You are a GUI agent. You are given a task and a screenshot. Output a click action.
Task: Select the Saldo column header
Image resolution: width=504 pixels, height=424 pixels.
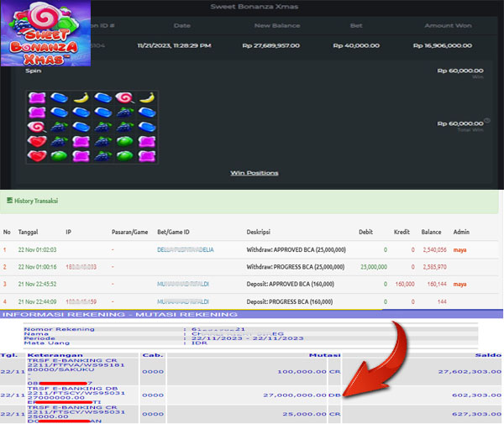click(x=488, y=355)
